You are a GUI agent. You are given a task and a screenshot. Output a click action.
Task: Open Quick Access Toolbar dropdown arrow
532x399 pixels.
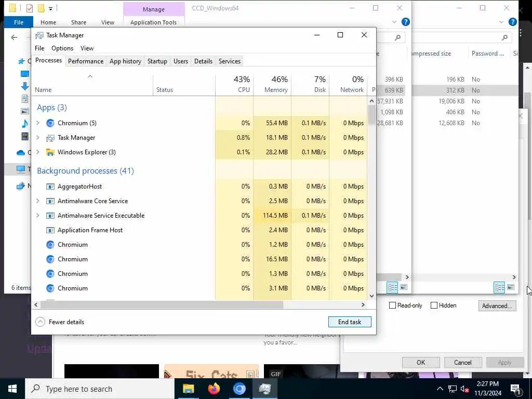[50, 8]
